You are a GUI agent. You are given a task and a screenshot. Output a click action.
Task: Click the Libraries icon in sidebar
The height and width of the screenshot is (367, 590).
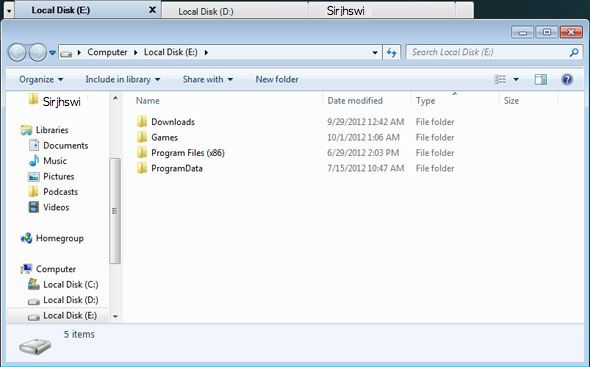(x=26, y=130)
